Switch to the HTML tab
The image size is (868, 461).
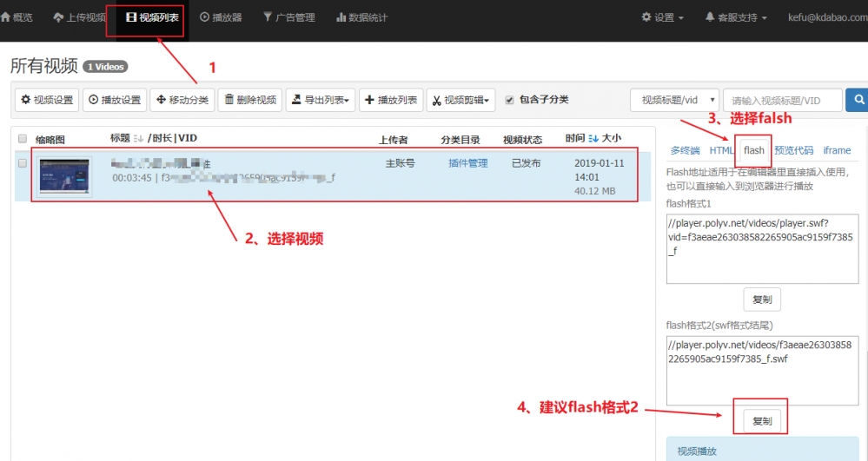tap(722, 150)
